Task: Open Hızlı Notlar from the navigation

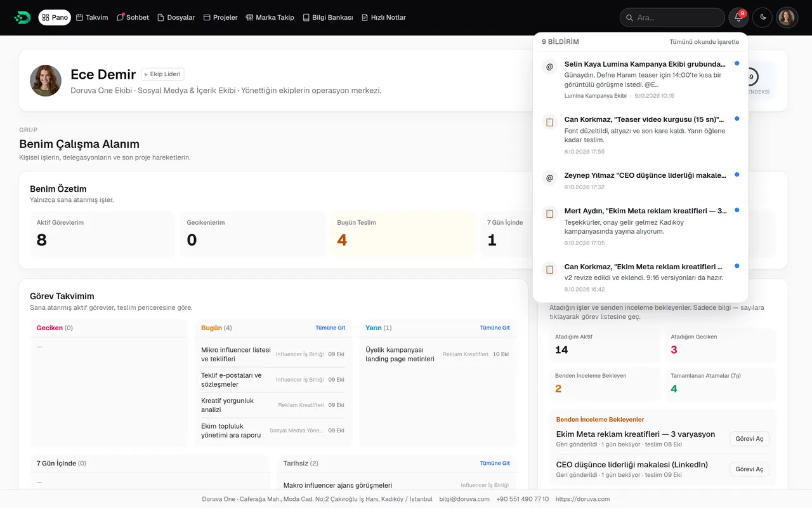Action: [383, 18]
